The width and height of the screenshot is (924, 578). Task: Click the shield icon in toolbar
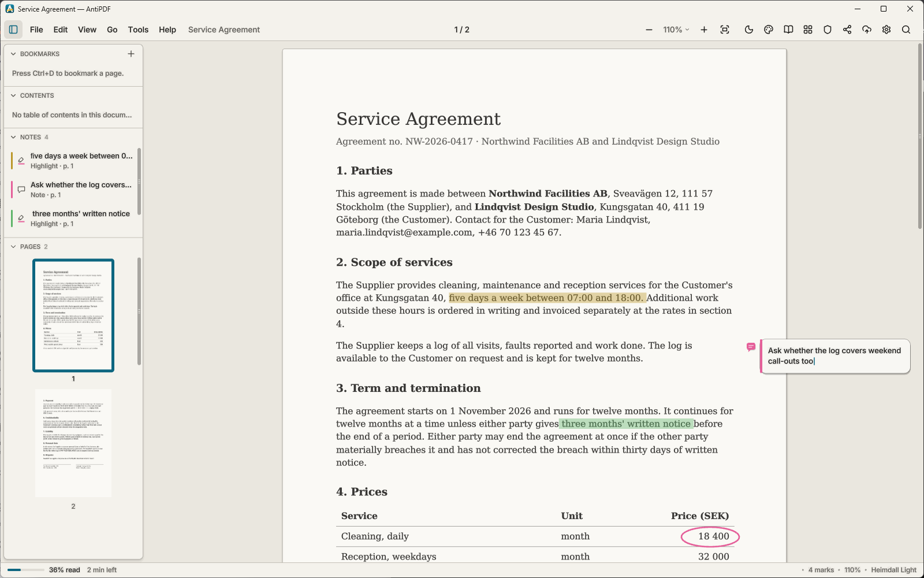pyautogui.click(x=828, y=29)
